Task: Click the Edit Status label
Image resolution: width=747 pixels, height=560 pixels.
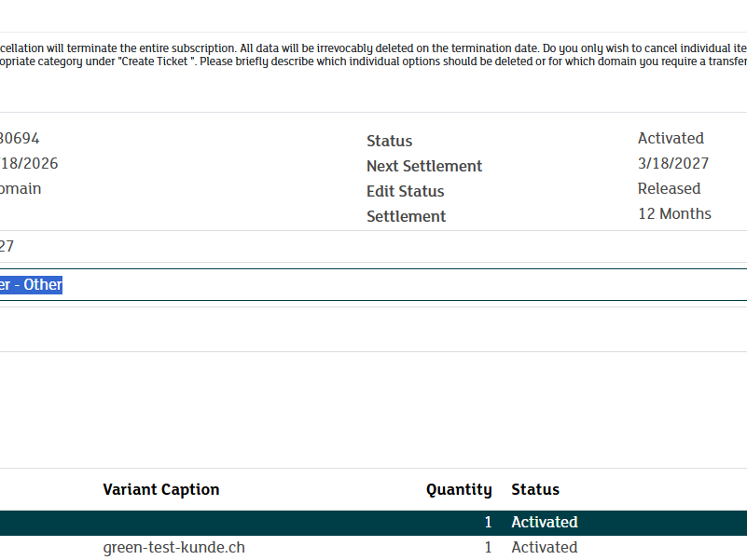Action: tap(405, 191)
